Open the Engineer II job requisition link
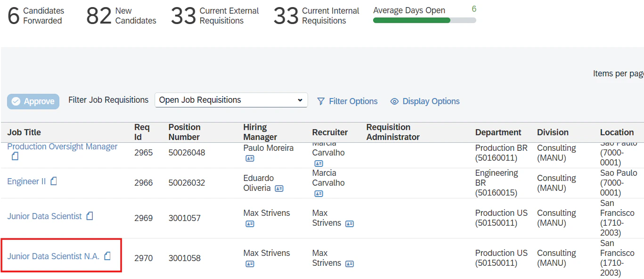Image resolution: width=644 pixels, height=279 pixels. click(26, 181)
